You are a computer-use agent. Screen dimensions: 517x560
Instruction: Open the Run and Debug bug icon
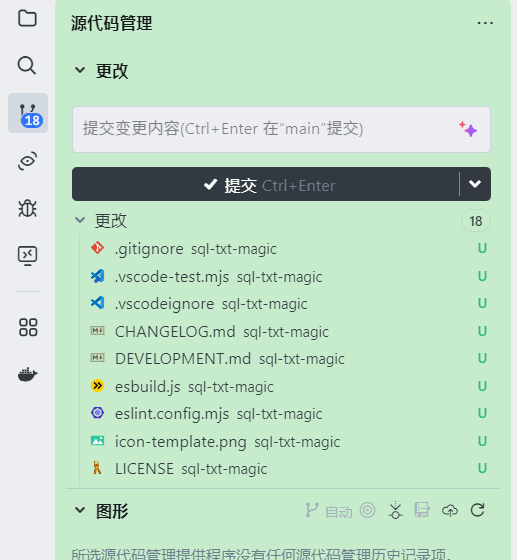[27, 208]
